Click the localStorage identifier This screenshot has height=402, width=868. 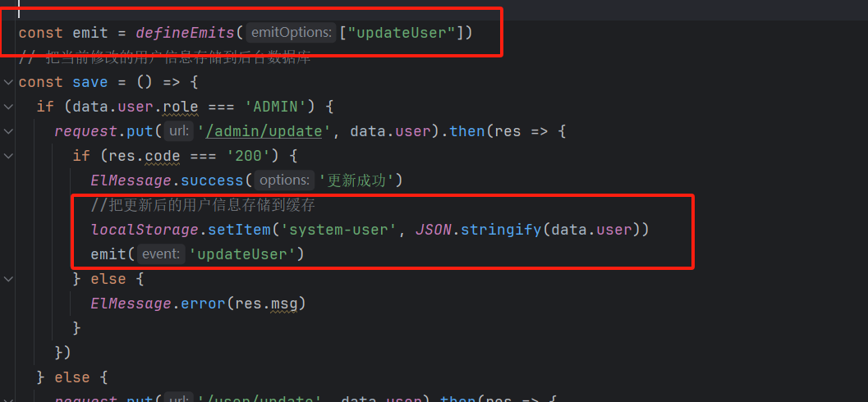(x=145, y=230)
